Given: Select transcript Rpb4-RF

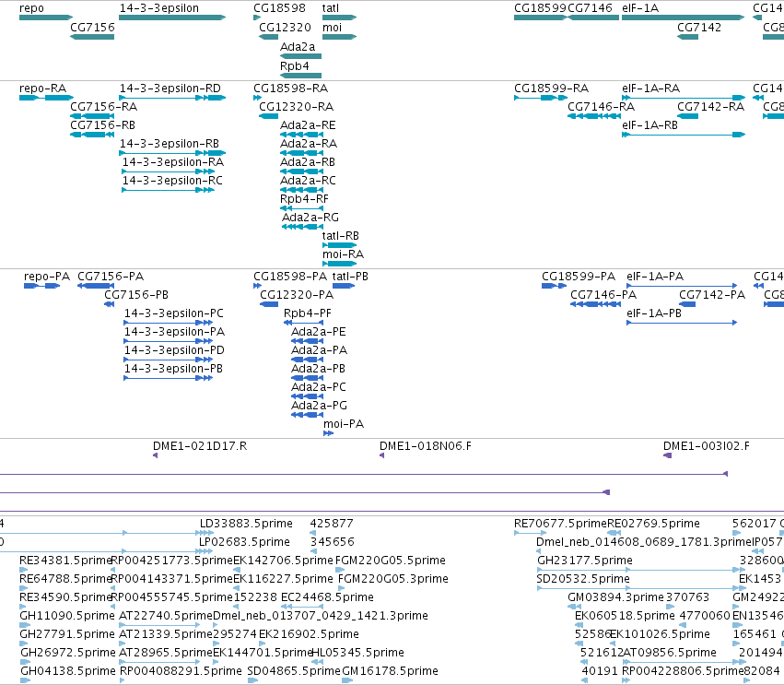Looking at the screenshot, I should (x=304, y=198).
